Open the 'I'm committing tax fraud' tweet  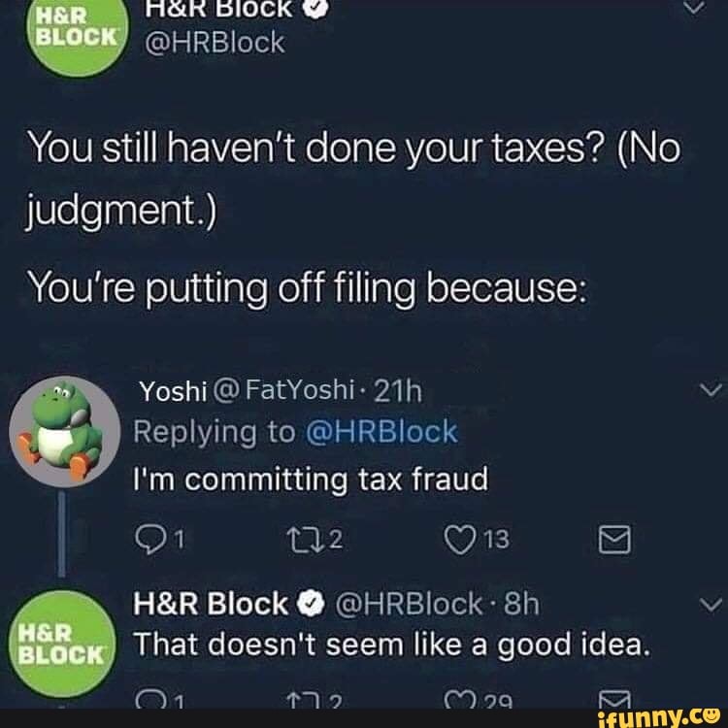[x=311, y=480]
